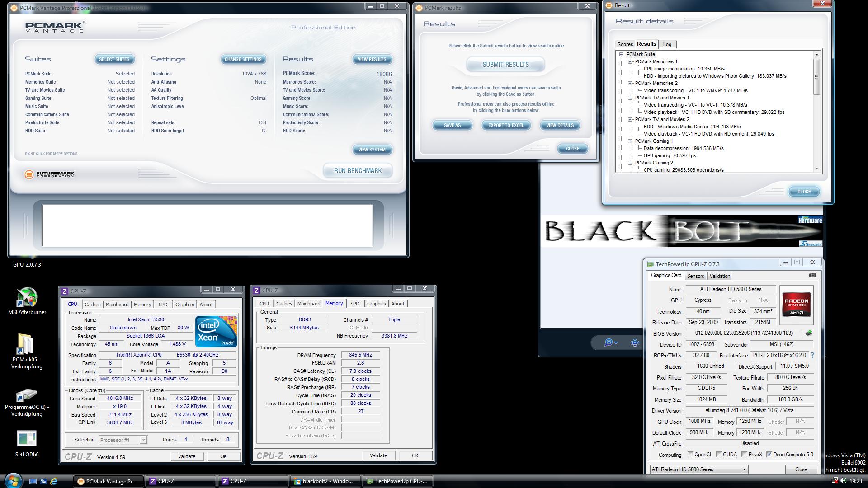The height and width of the screenshot is (488, 868).
Task: Select 'Data decompression: 1994.536 MB/s' row
Action: click(684, 148)
